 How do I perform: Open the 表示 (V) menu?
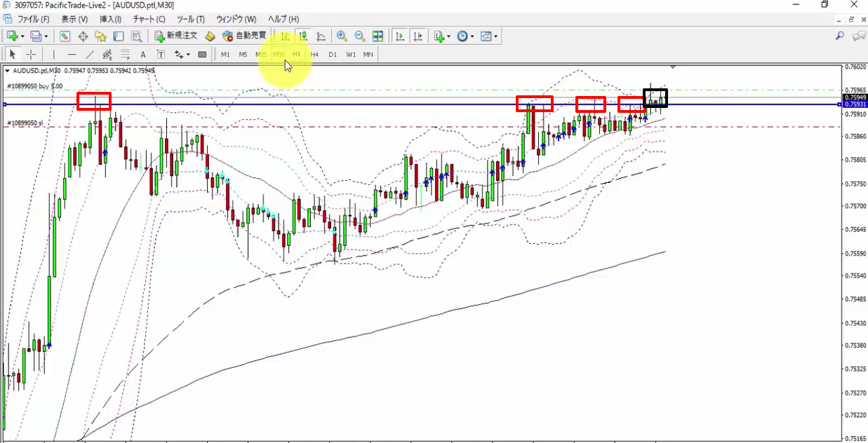[74, 19]
